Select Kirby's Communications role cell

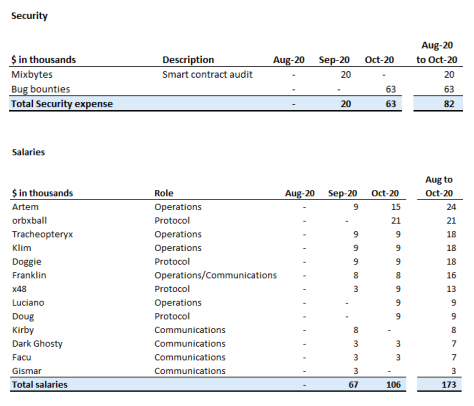[x=190, y=330]
